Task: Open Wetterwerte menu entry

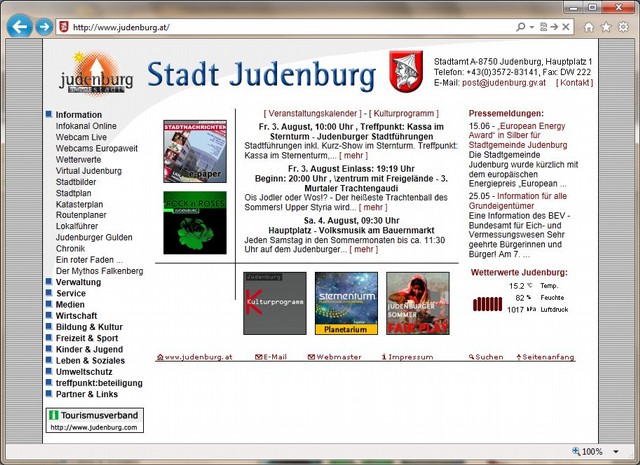Action: point(78,160)
